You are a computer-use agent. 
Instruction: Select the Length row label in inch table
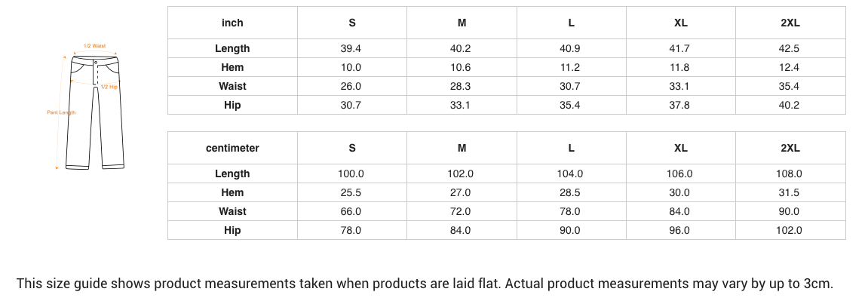232,48
